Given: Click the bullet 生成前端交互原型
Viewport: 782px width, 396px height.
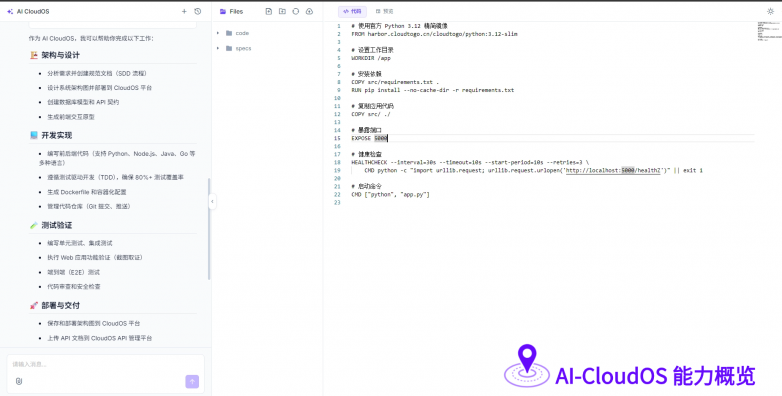Looking at the screenshot, I should pos(71,117).
